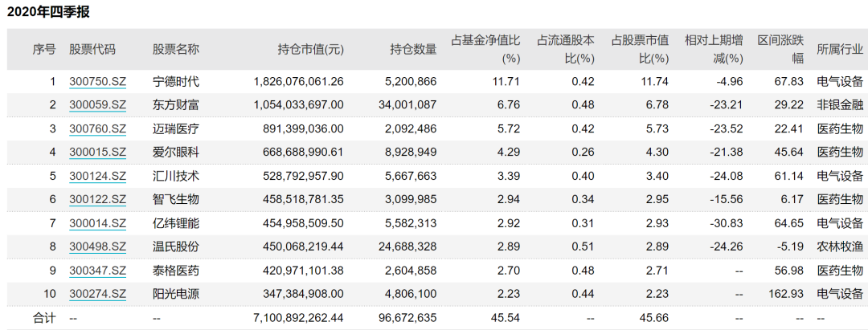The width and height of the screenshot is (868, 330).
Task: Open stock code link 300750.SZ
Action: click(x=98, y=82)
